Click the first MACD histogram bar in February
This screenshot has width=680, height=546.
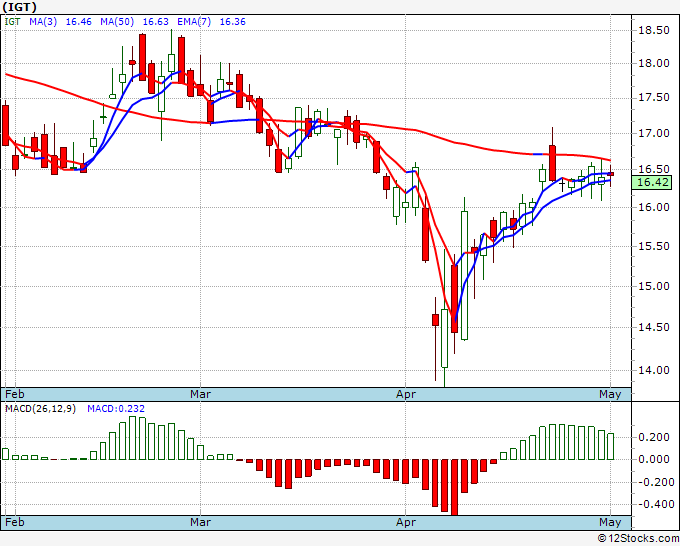(6, 454)
